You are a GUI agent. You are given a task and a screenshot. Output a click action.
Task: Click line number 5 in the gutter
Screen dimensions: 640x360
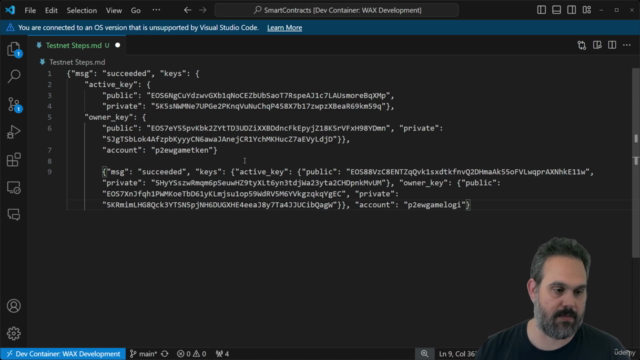point(49,117)
